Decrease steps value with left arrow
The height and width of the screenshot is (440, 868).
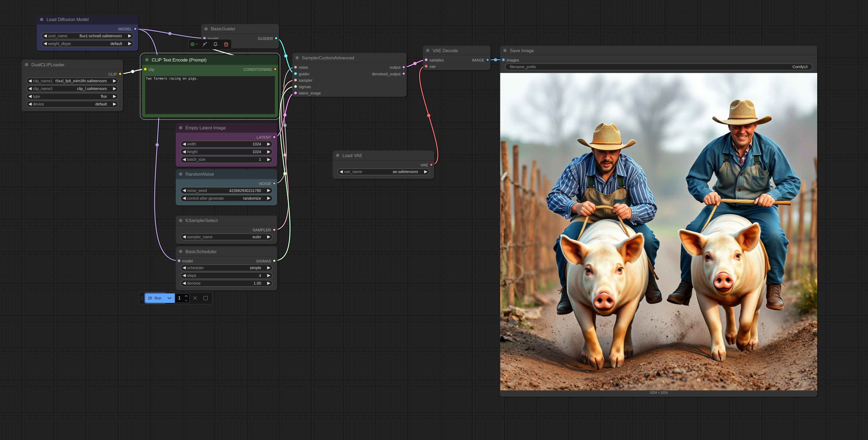tap(184, 275)
